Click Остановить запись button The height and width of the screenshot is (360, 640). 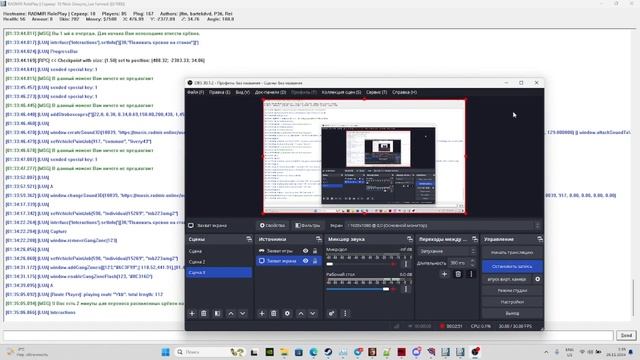[512, 267]
